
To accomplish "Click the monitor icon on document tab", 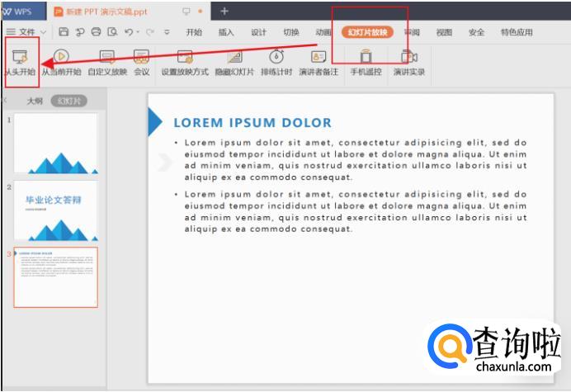I will [x=186, y=12].
